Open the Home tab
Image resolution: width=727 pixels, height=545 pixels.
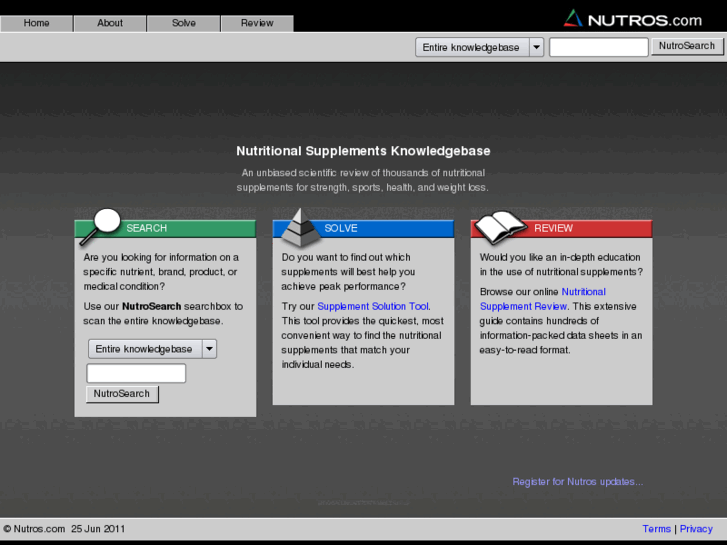coord(36,23)
